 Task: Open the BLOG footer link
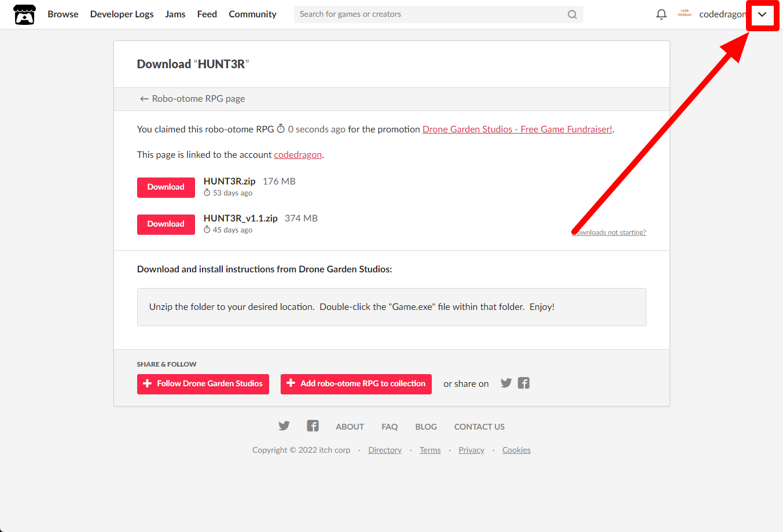click(426, 427)
